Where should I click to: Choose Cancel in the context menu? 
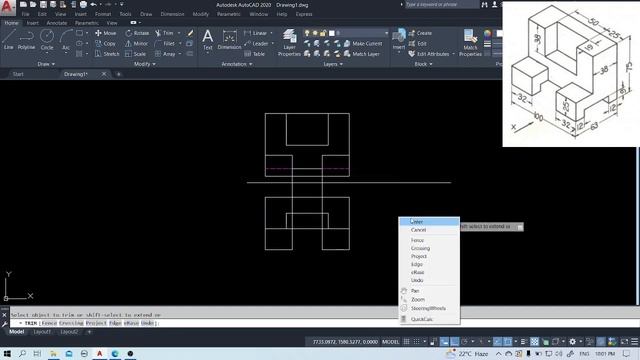click(429, 230)
